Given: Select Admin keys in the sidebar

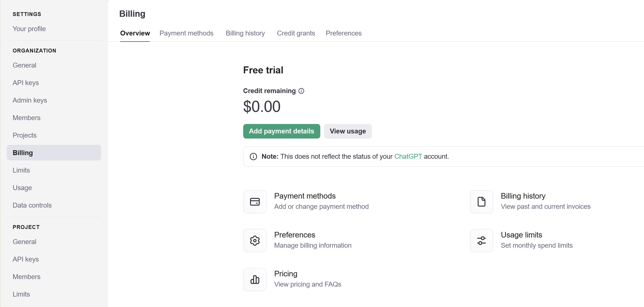Looking at the screenshot, I should 30,100.
